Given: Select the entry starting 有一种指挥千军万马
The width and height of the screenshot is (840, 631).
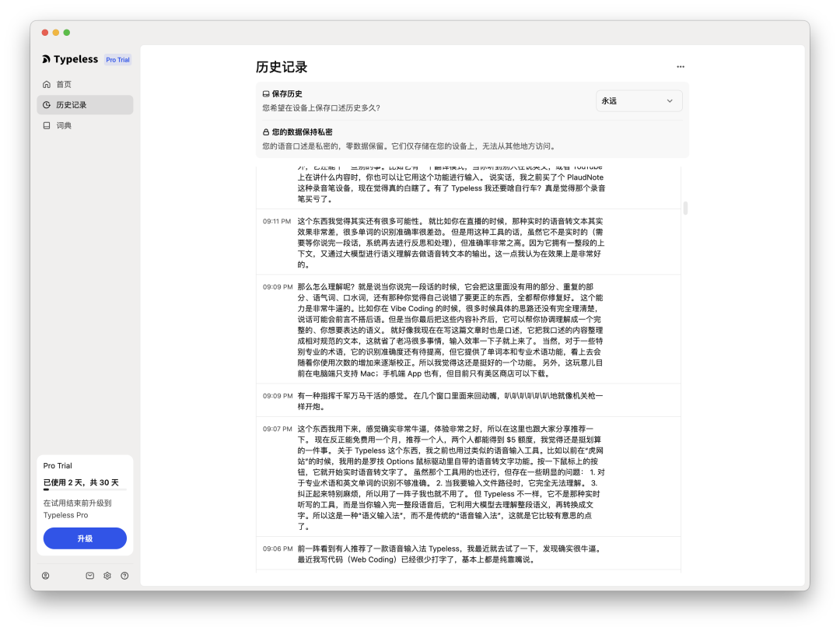Looking at the screenshot, I should (x=468, y=401).
